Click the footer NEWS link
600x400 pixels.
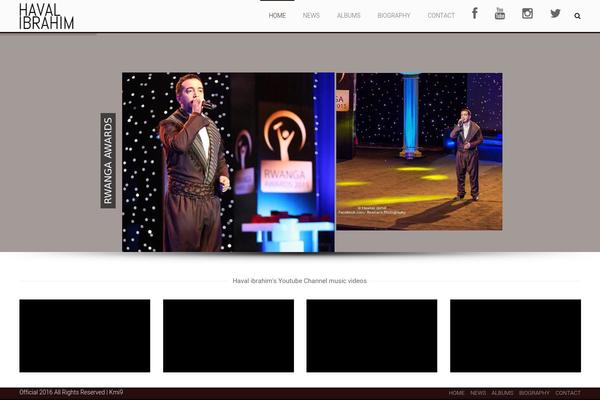pos(478,393)
